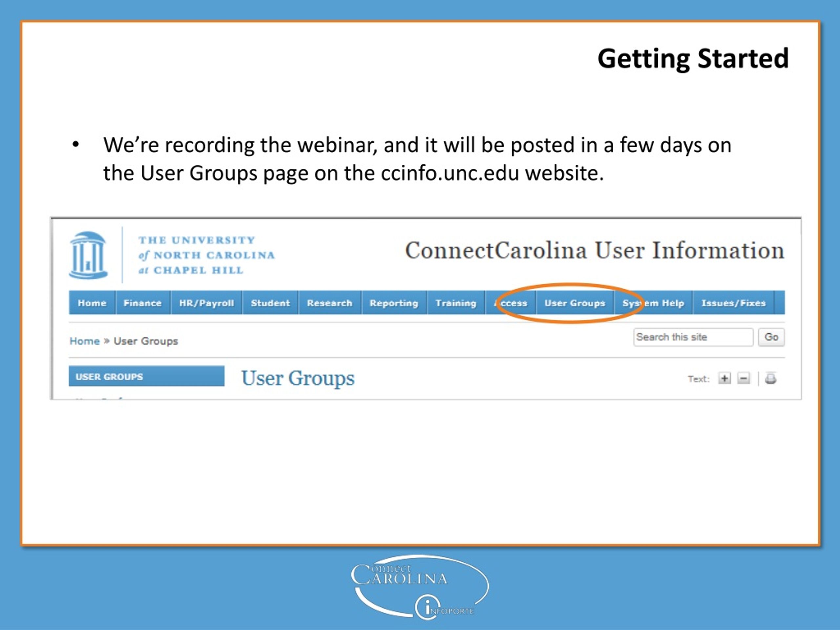This screenshot has height=630, width=840.
Task: Open the Issues/Fixes menu tab
Action: pos(734,303)
